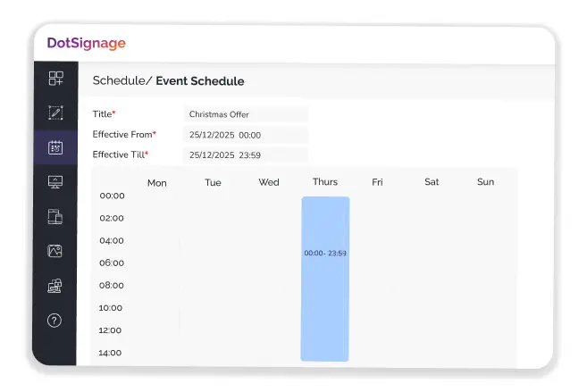Edit the Effective From date field
Screen dimensions: 587x392
246,135
